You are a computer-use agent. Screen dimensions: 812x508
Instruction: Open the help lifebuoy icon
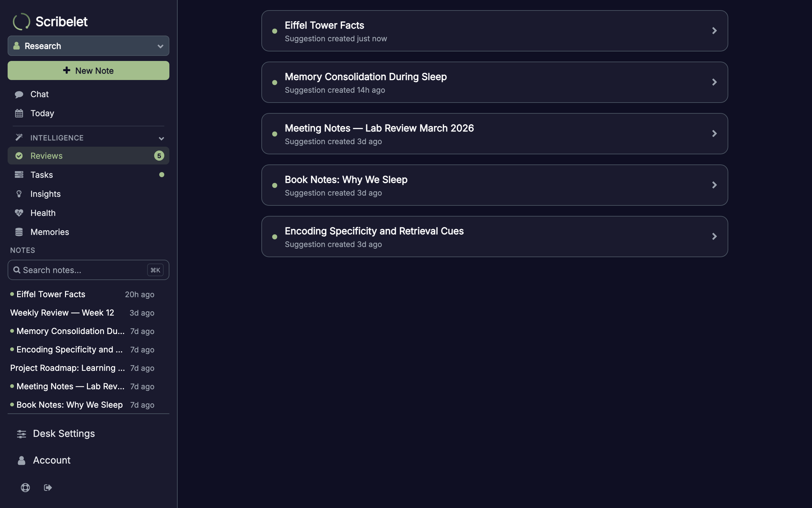click(25, 487)
